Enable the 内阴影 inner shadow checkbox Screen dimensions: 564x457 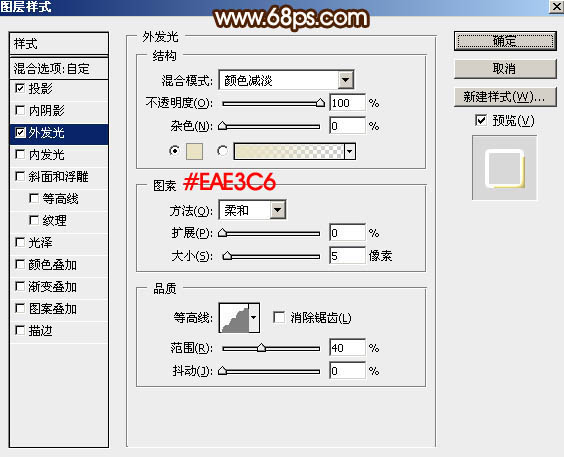tap(20, 110)
